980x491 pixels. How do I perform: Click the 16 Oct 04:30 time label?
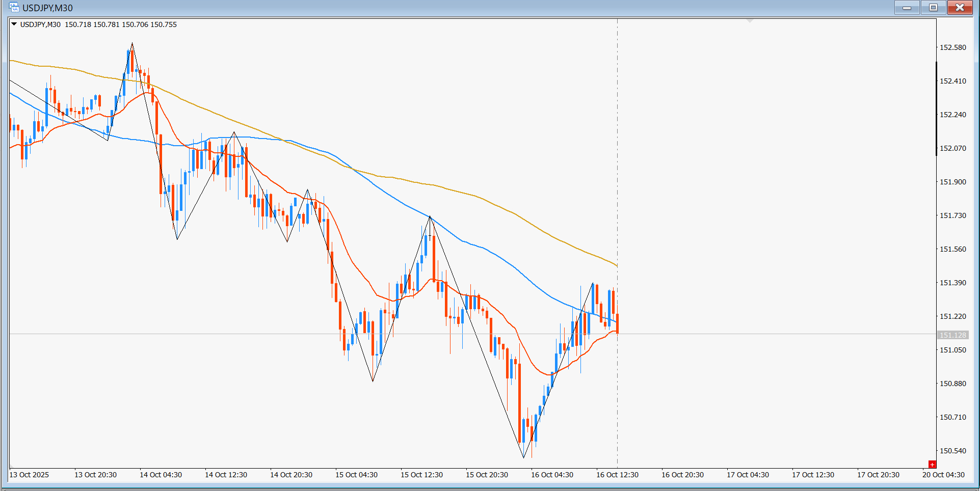tap(552, 475)
